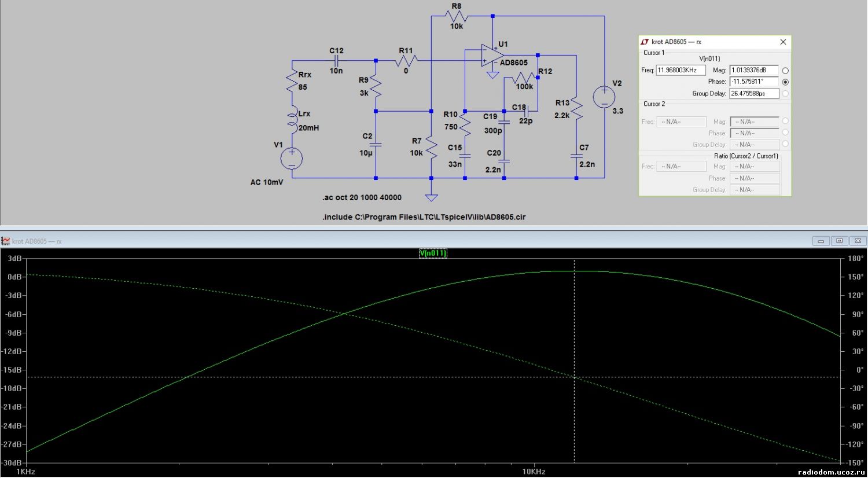Click the R8 feedback resistor symbol
The image size is (868, 478).
coord(457,16)
